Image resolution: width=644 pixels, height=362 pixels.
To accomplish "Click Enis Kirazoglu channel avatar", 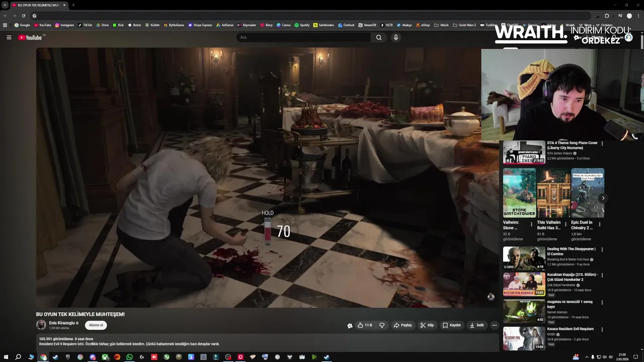I will point(41,325).
